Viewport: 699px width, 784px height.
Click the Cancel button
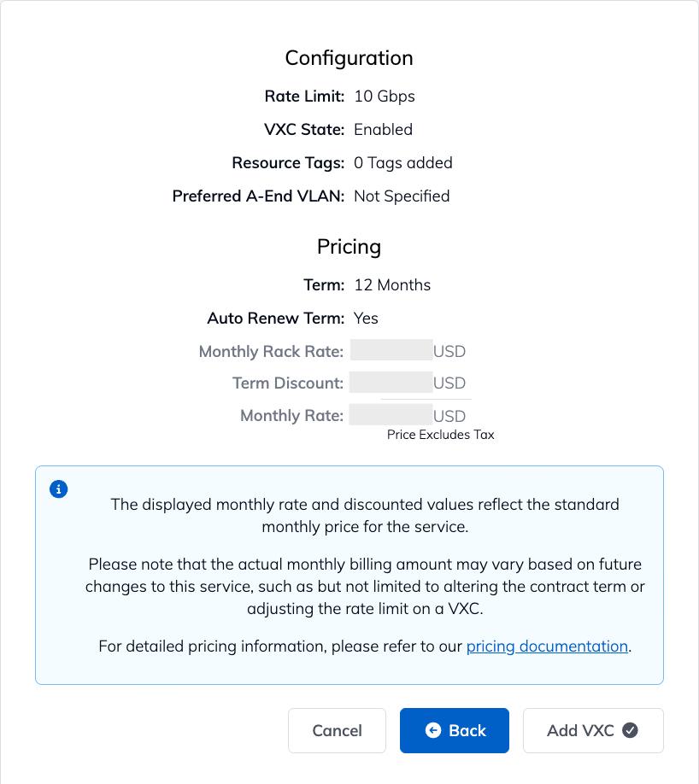[337, 730]
